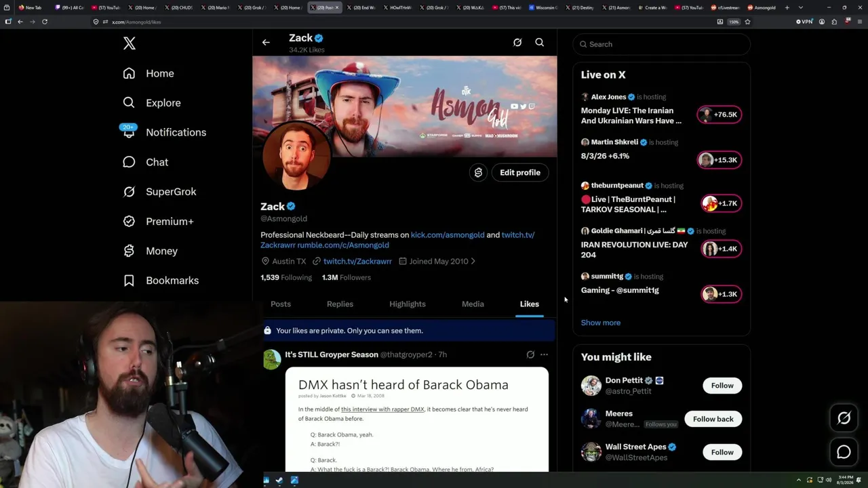
Task: Expand the Joined May 2010 details
Action: click(x=437, y=261)
